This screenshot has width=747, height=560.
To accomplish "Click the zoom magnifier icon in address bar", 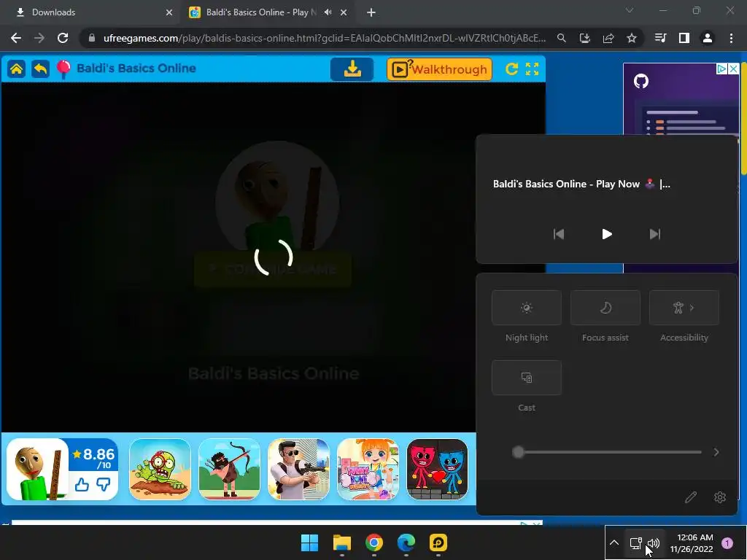I will pyautogui.click(x=562, y=38).
